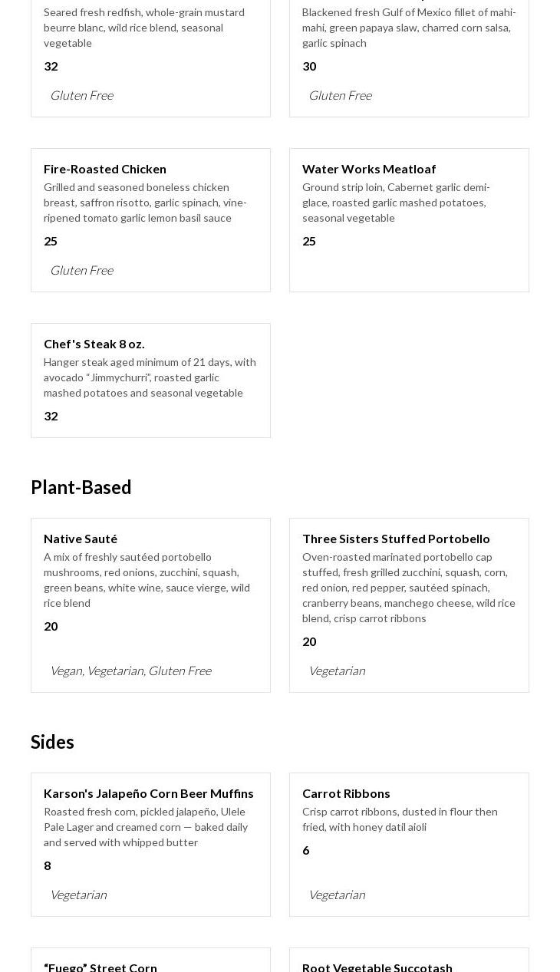Click the Water Works Meatloaf price 25
The width and height of the screenshot is (560, 972).
click(x=309, y=241)
